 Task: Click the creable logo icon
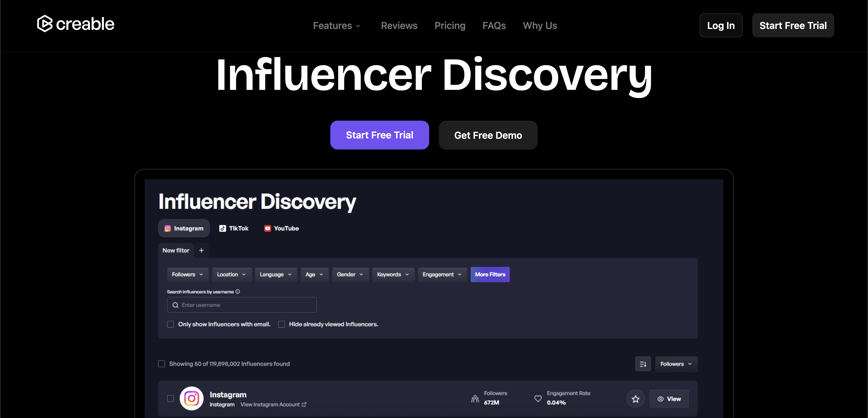(x=45, y=24)
